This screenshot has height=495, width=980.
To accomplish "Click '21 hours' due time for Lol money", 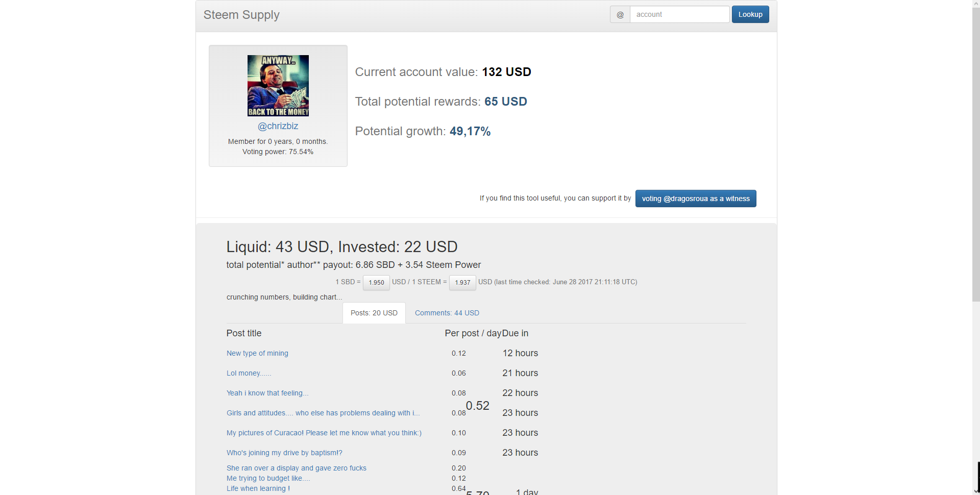I will coord(520,373).
